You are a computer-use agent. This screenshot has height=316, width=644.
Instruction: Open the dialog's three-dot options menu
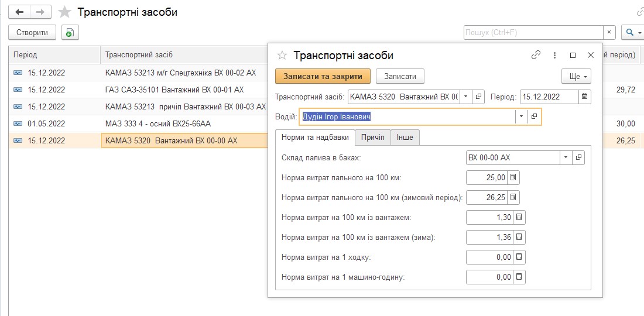pyautogui.click(x=554, y=55)
